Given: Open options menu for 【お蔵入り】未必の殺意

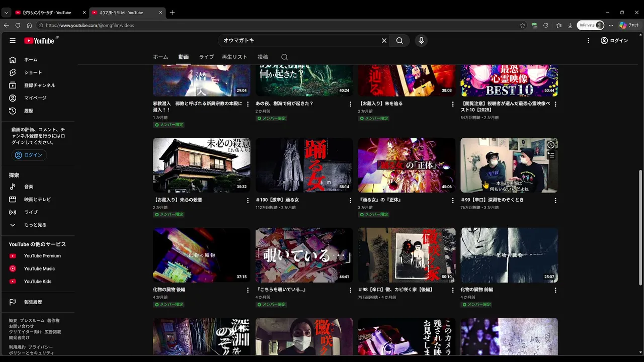Looking at the screenshot, I should (x=248, y=201).
